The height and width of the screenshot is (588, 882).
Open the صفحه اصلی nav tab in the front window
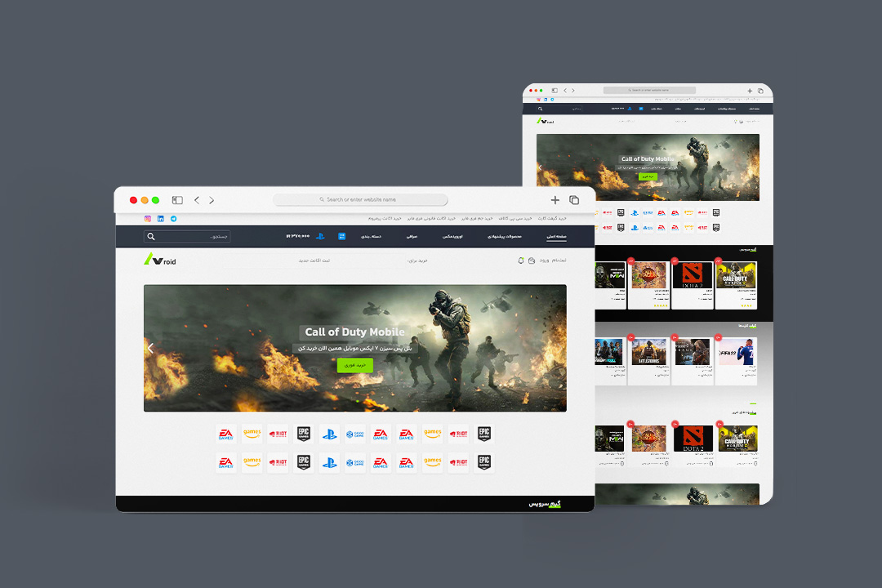tap(556, 236)
